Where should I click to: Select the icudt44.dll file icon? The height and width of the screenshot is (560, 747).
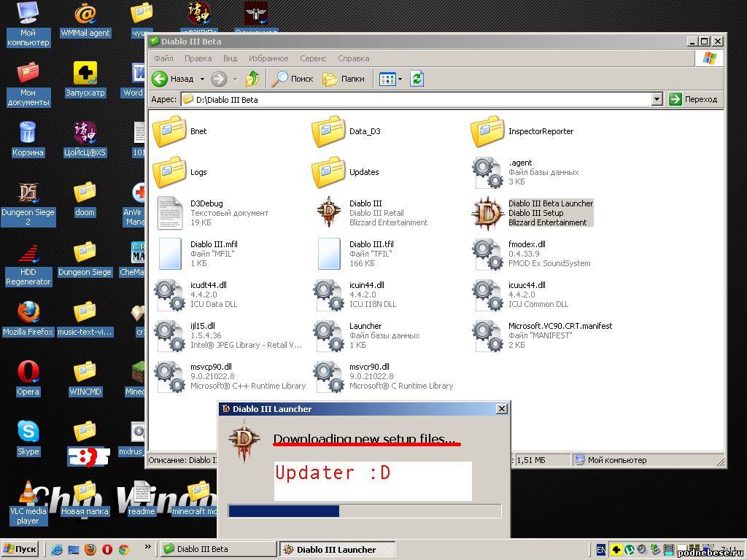pos(169,295)
